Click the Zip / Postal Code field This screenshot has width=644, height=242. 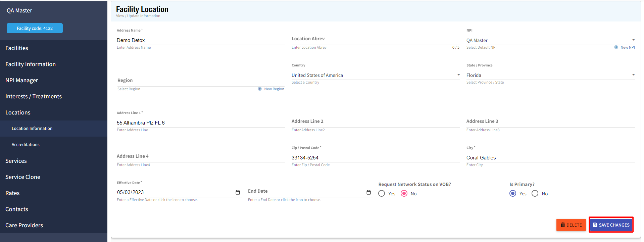click(x=375, y=157)
